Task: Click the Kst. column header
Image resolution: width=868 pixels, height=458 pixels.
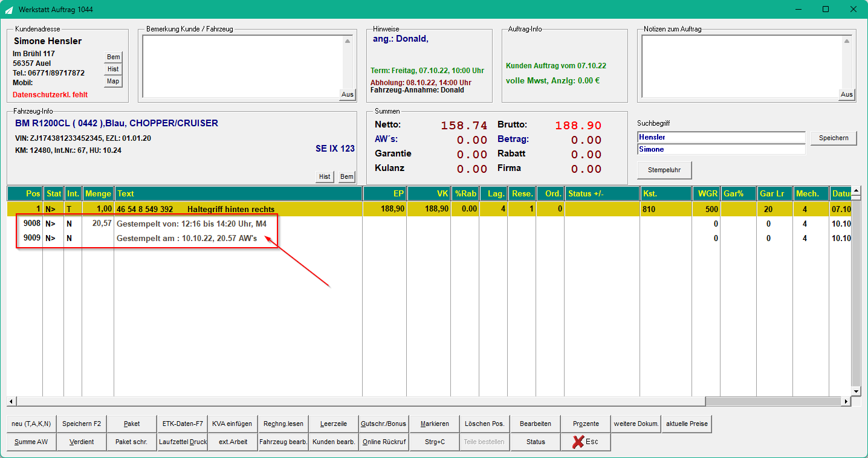Action: click(x=666, y=193)
